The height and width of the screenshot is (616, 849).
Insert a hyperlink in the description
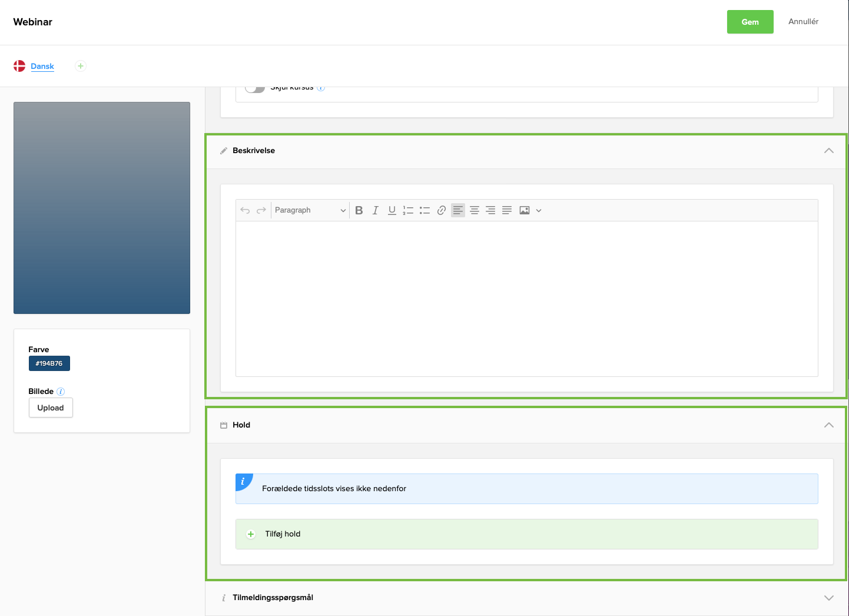pyautogui.click(x=442, y=210)
